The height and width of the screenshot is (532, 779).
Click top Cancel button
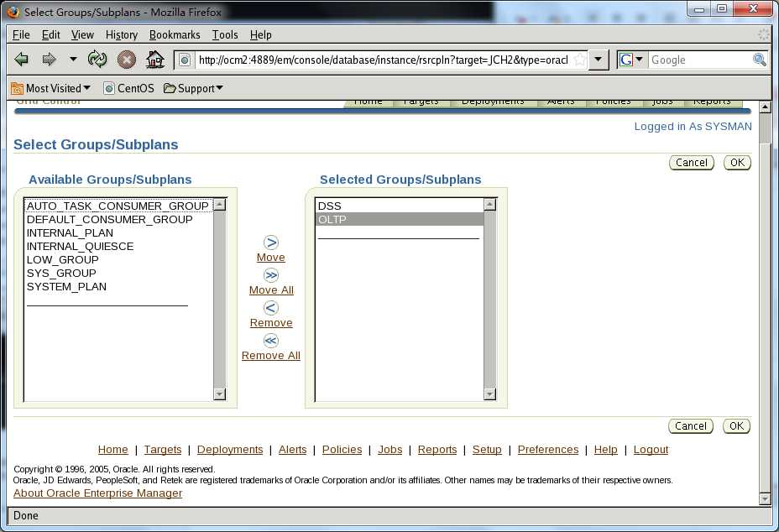click(x=691, y=163)
